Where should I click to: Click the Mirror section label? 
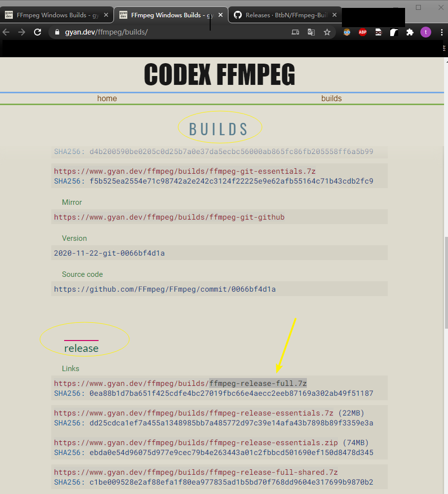pos(72,202)
